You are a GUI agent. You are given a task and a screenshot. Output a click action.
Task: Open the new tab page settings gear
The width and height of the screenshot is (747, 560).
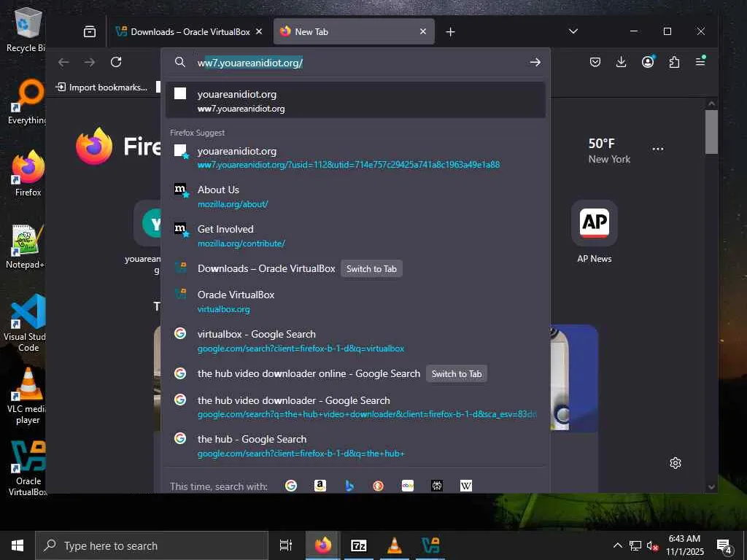click(x=675, y=463)
